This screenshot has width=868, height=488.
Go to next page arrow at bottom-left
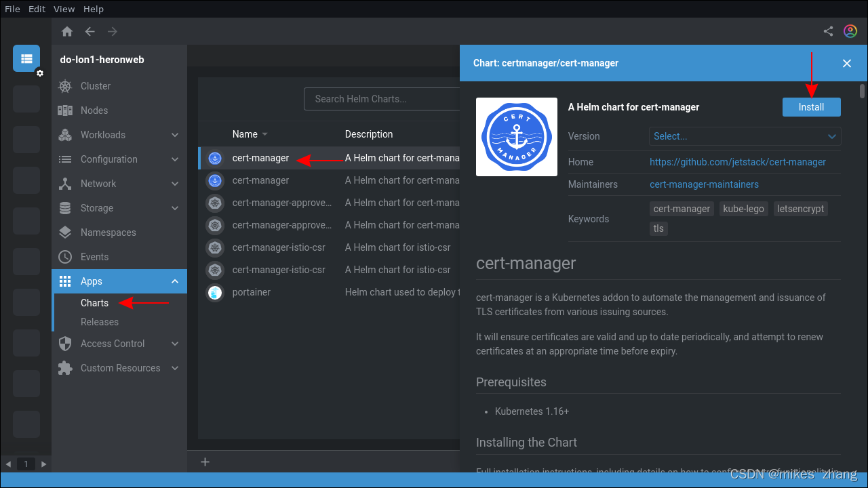(43, 464)
